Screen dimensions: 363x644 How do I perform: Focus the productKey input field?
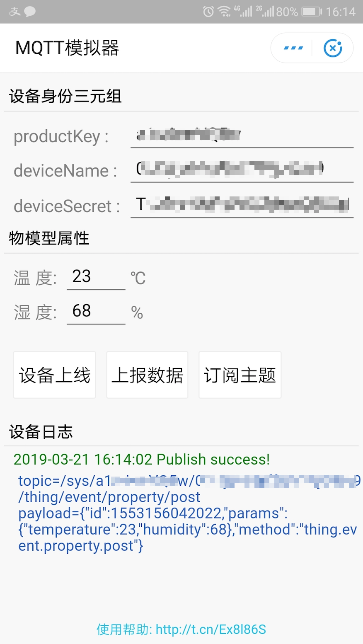point(242,136)
